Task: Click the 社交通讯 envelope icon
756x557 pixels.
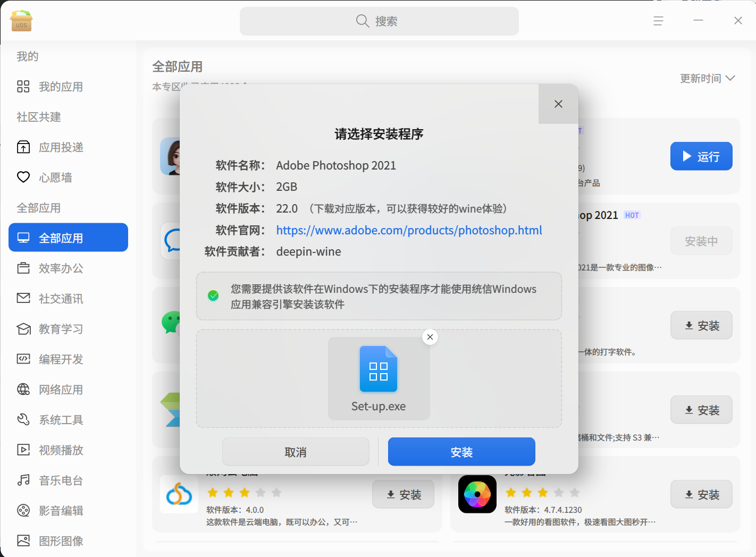Action: pos(23,299)
